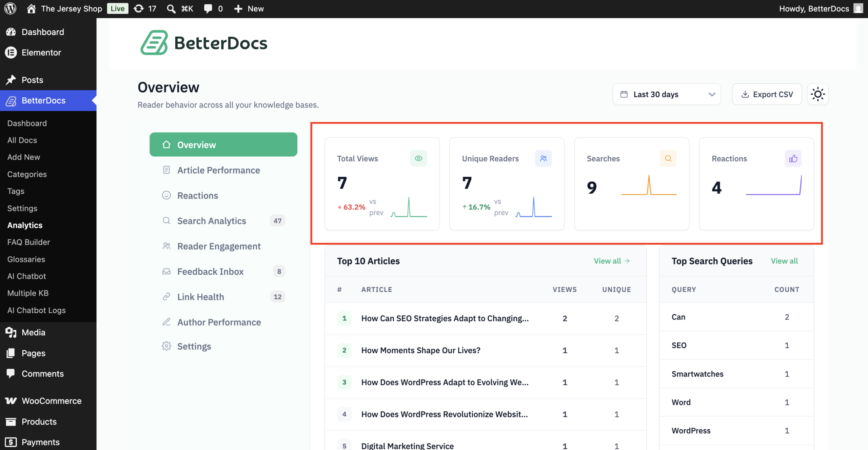Open the Author Performance tab

coord(223,322)
